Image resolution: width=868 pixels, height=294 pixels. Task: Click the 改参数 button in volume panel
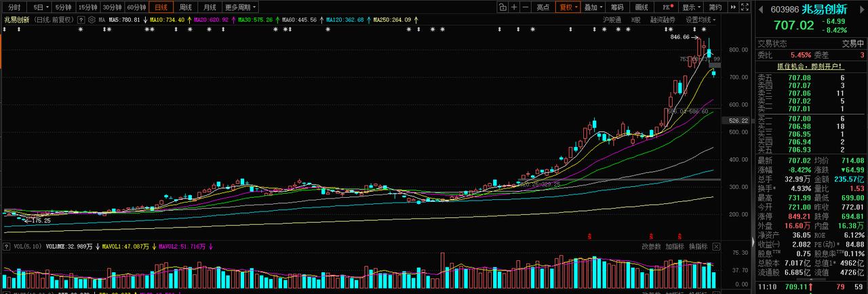pos(651,246)
